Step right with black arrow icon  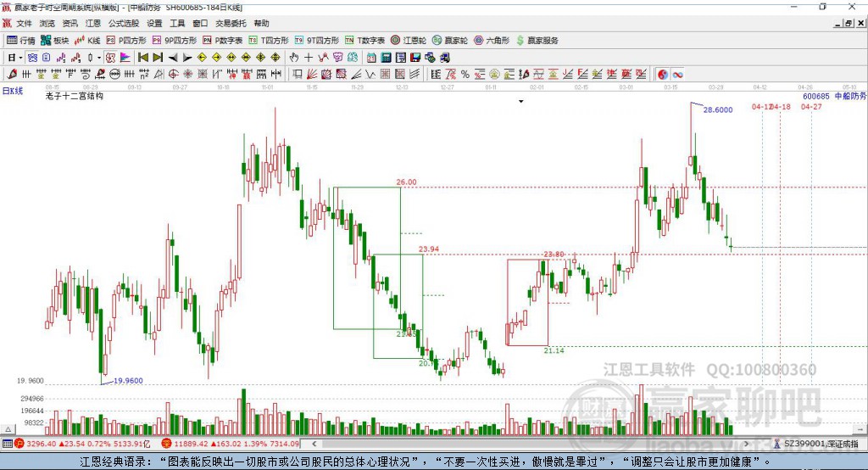tap(187, 57)
